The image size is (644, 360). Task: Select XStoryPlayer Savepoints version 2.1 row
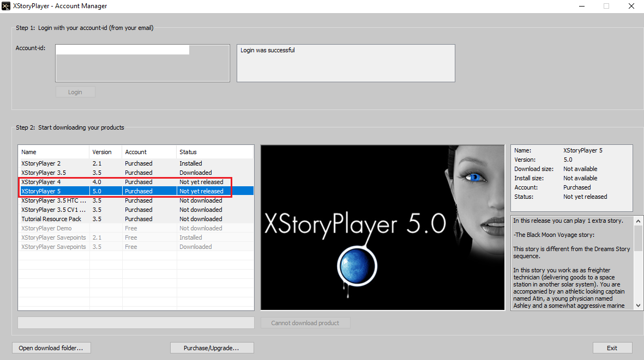(x=136, y=237)
